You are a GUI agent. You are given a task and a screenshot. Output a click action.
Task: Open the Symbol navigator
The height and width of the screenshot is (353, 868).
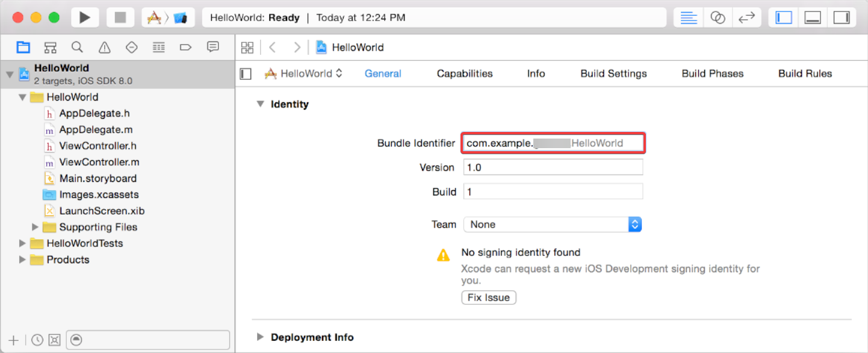click(x=50, y=47)
